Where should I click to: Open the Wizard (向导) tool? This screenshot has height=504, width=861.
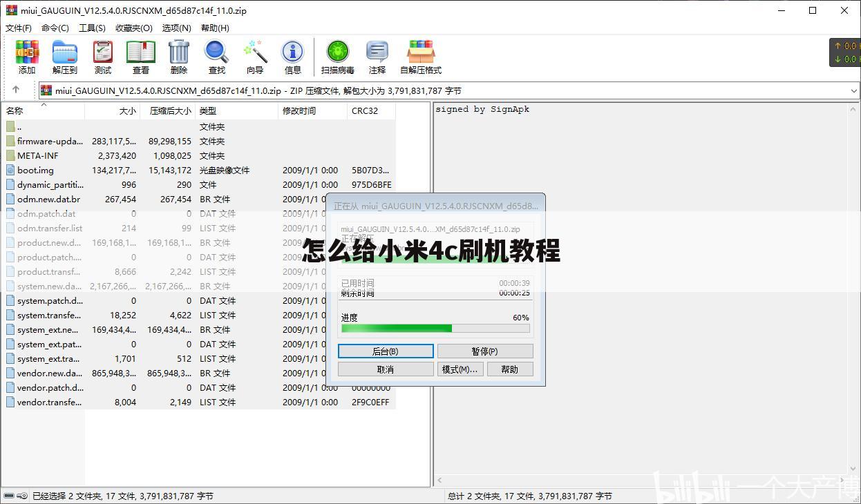(255, 57)
